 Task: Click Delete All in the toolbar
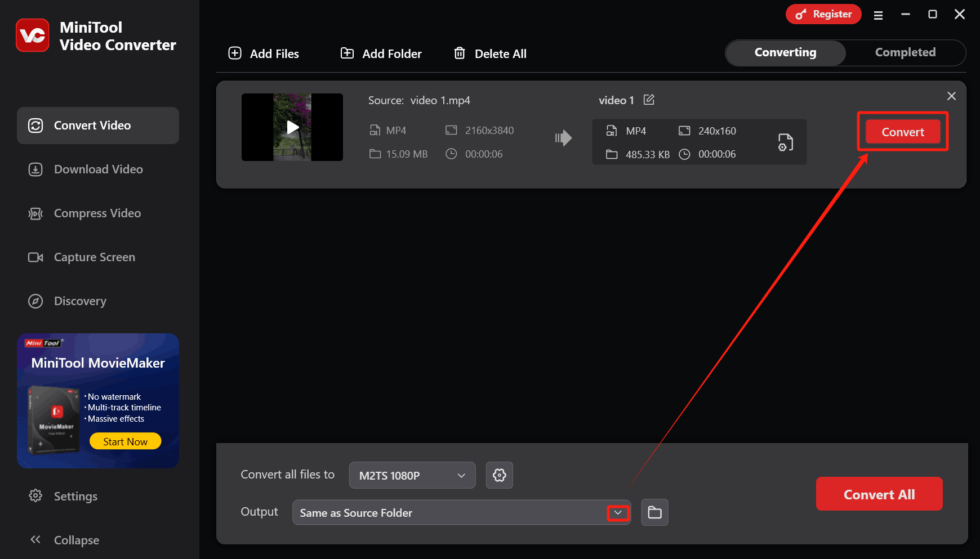(490, 53)
